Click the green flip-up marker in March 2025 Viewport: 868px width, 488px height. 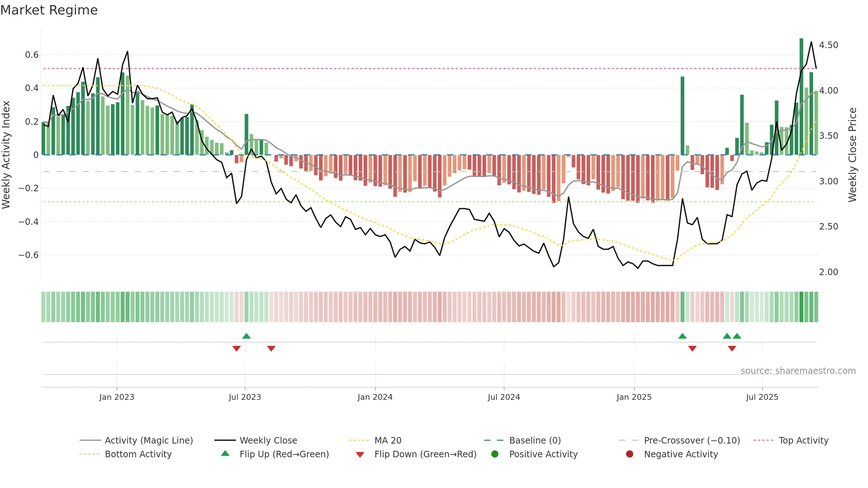[682, 336]
